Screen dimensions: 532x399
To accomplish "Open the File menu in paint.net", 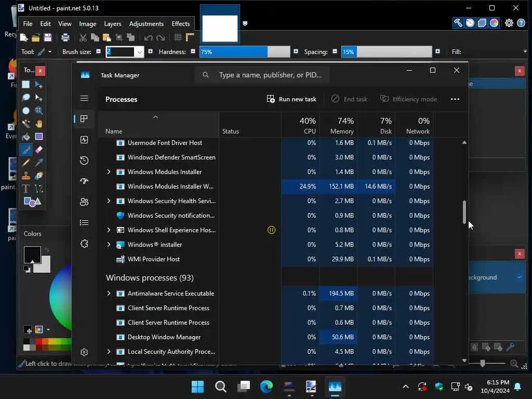I will (x=28, y=24).
